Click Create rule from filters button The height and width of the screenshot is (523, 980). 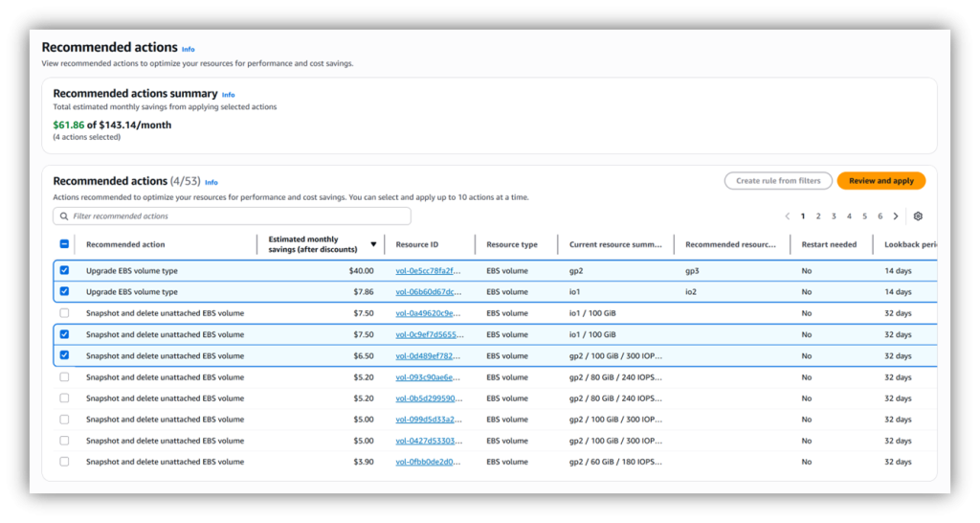(777, 180)
